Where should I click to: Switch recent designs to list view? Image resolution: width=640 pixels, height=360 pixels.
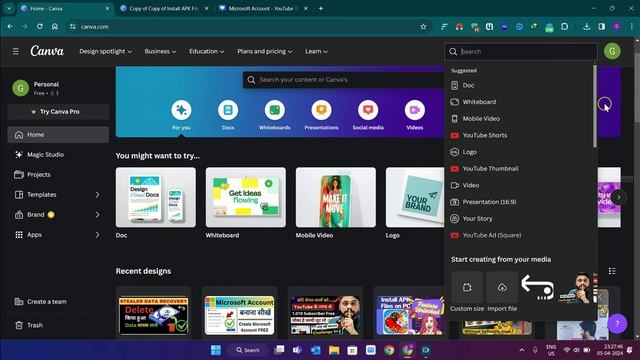[612, 271]
